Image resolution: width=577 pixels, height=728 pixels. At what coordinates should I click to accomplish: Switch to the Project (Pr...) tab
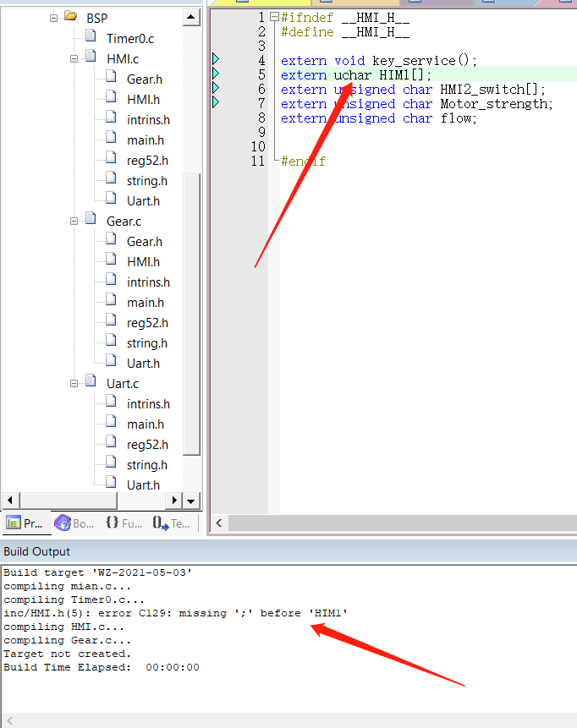pyautogui.click(x=25, y=523)
